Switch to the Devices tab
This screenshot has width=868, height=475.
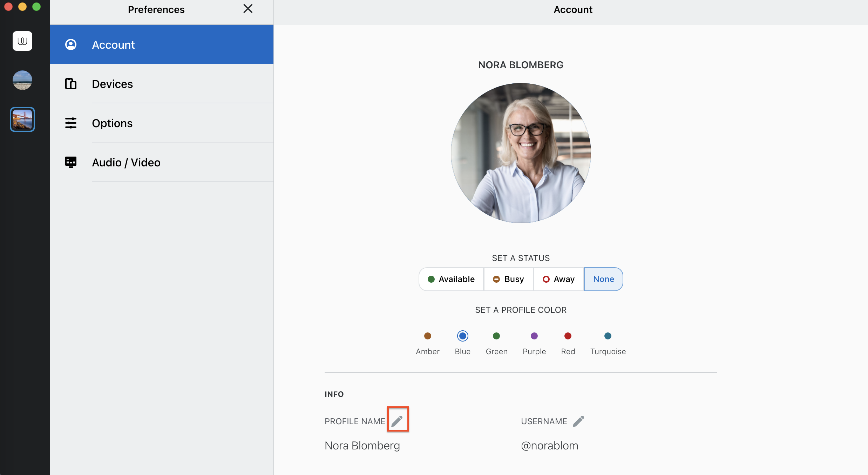[112, 84]
